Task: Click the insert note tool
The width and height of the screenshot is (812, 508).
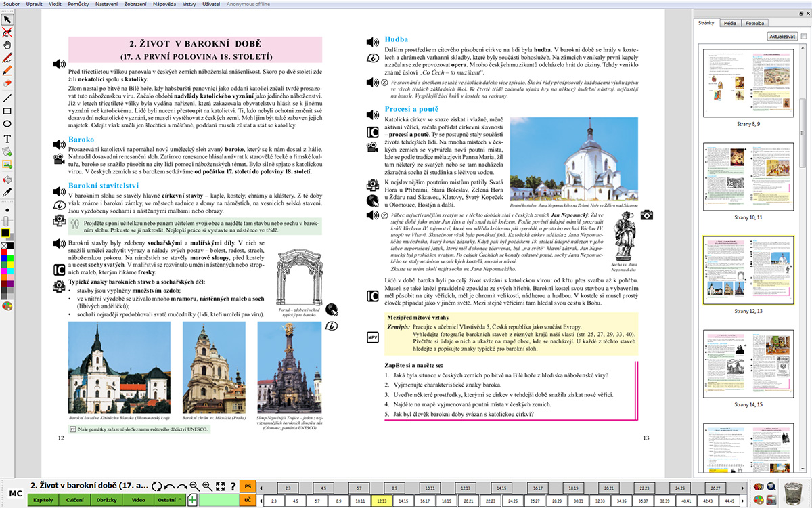Action: pos(7,151)
